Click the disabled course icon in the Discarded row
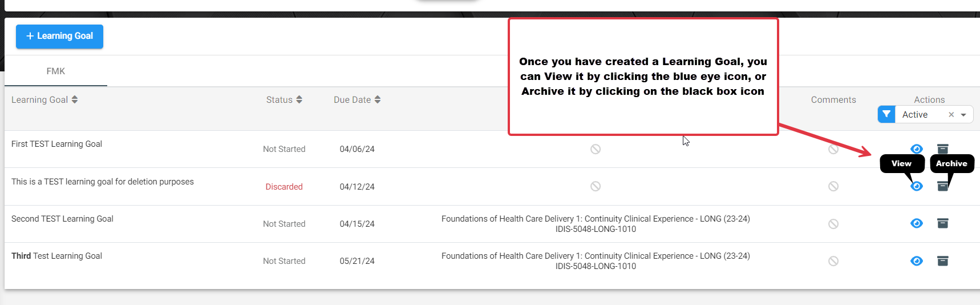 (x=596, y=186)
